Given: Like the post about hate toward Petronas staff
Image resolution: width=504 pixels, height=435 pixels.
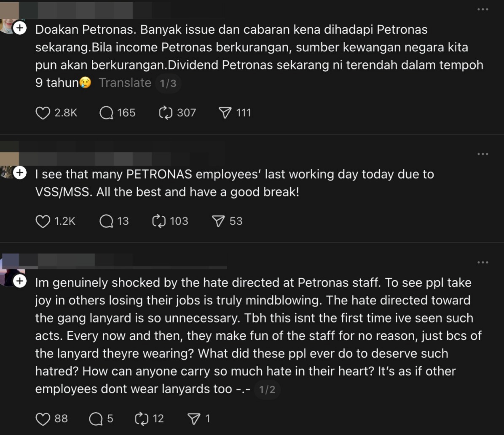Looking at the screenshot, I should pos(43,419).
